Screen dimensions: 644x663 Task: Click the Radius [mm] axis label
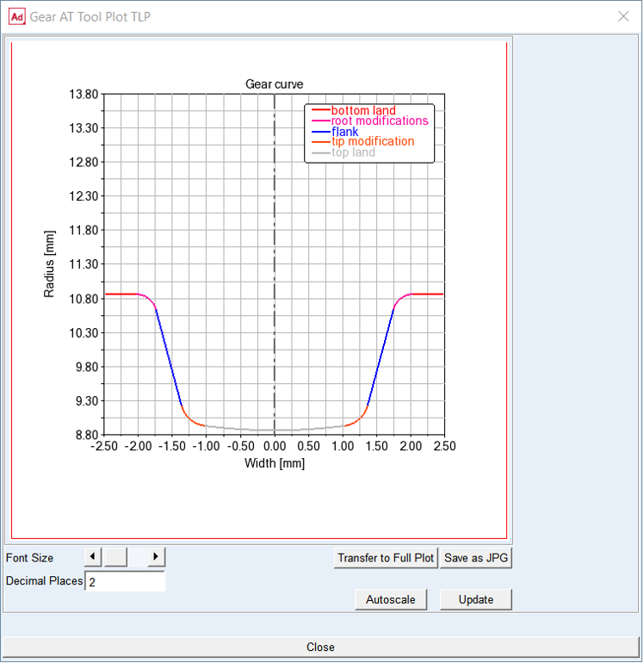[x=49, y=263]
